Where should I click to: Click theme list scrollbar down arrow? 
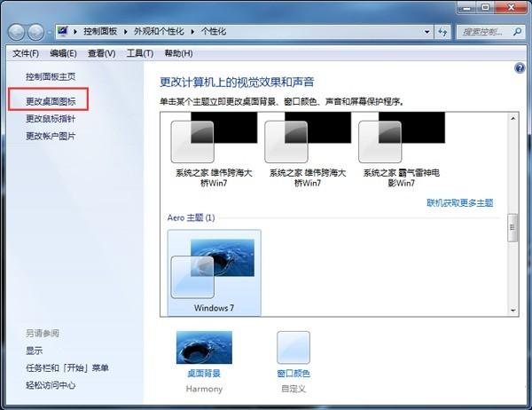[512, 310]
